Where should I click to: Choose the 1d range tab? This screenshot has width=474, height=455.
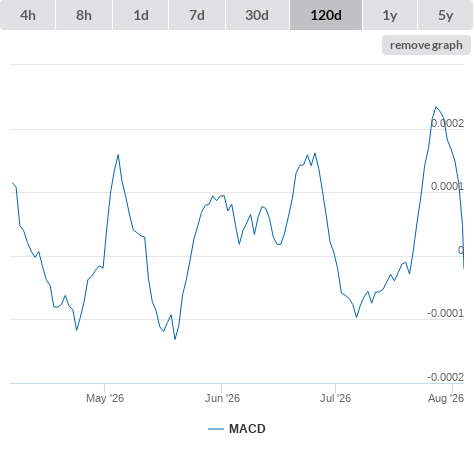tap(141, 15)
